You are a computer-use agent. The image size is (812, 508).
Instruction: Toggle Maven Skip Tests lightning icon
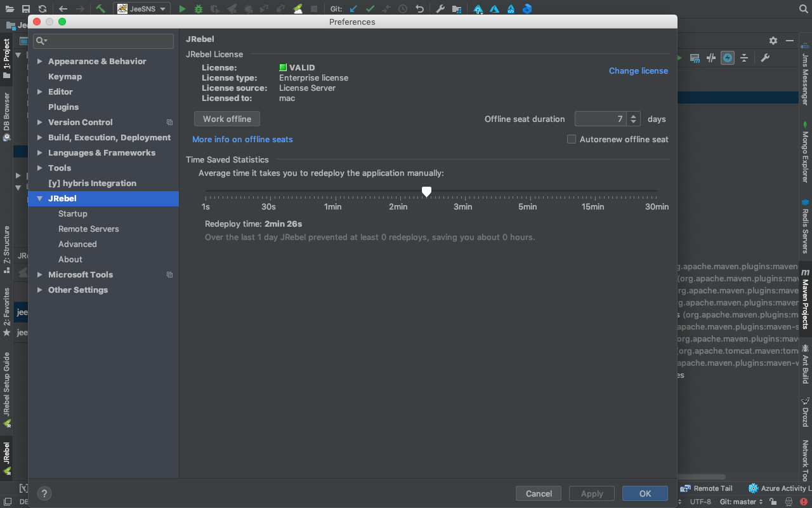coord(728,58)
